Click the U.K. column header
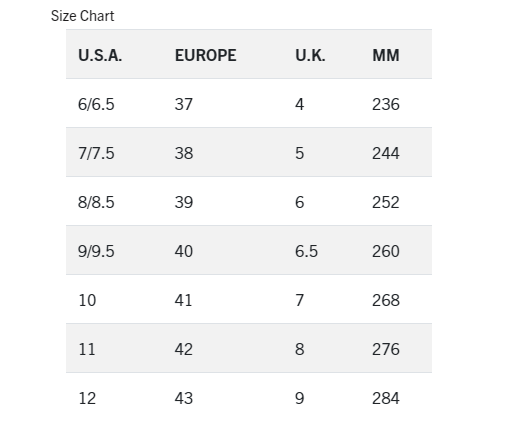Image resolution: width=532 pixels, height=429 pixels. (310, 55)
